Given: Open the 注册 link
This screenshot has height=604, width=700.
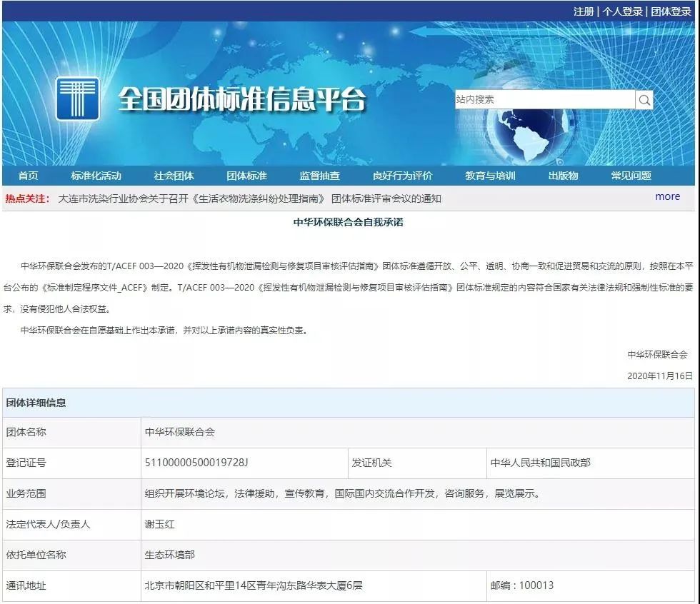Looking at the screenshot, I should 584,11.
